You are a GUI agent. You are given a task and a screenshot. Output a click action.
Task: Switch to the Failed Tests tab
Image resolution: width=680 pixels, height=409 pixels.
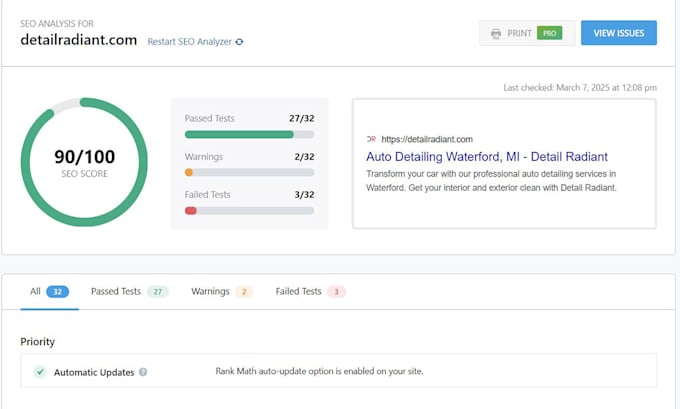point(310,291)
